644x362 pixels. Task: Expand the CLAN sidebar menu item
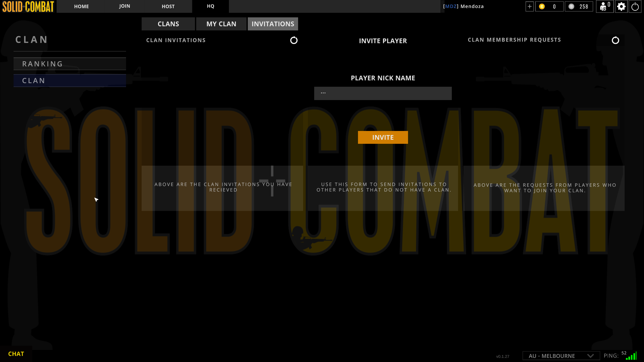69,80
